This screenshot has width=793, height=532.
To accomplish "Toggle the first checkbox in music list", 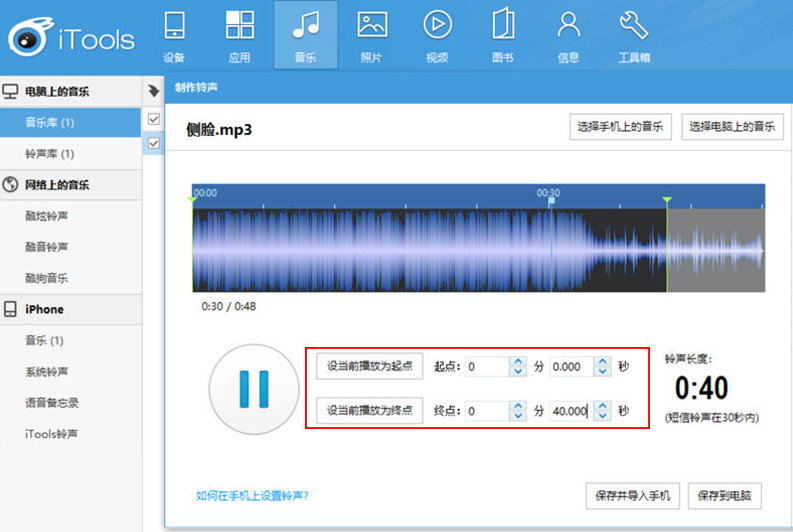I will (154, 120).
